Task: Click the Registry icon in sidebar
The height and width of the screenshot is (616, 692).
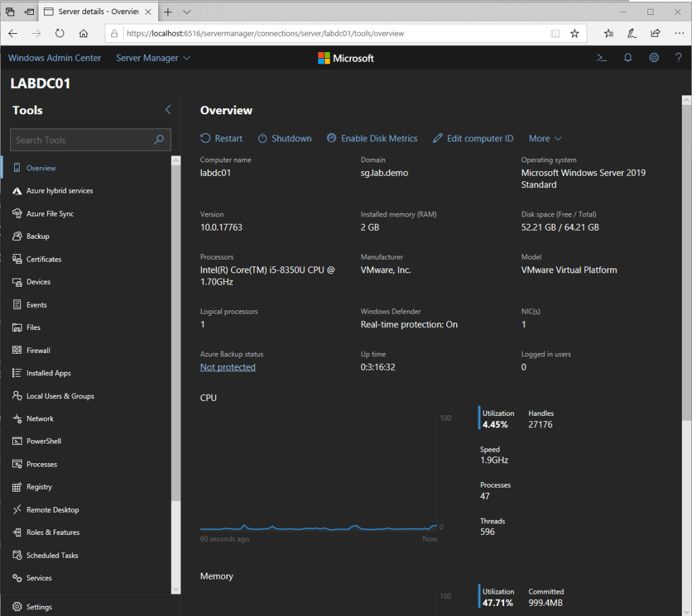Action: pyautogui.click(x=17, y=487)
